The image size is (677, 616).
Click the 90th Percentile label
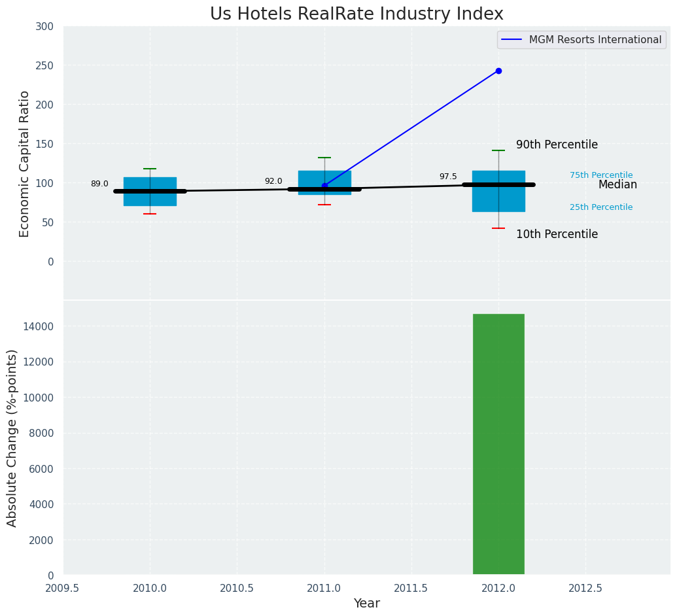click(x=557, y=145)
